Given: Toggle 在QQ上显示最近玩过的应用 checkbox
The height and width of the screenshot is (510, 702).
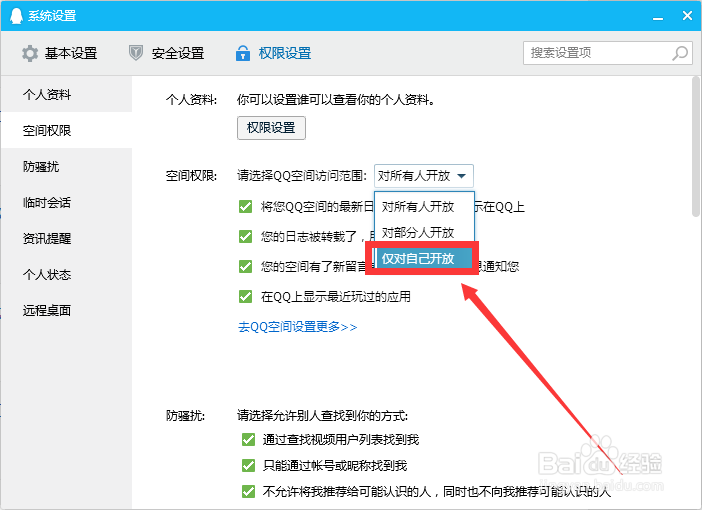Looking at the screenshot, I should tap(245, 296).
